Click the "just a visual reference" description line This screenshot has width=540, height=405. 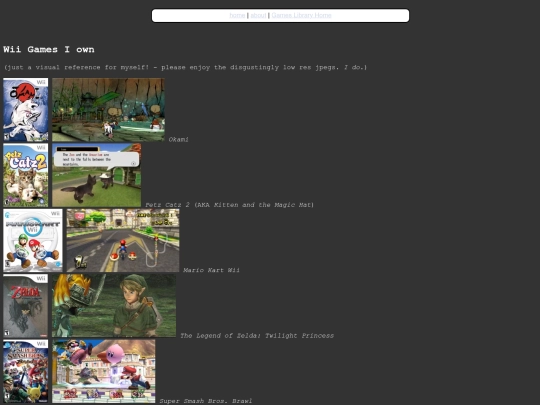pos(185,67)
